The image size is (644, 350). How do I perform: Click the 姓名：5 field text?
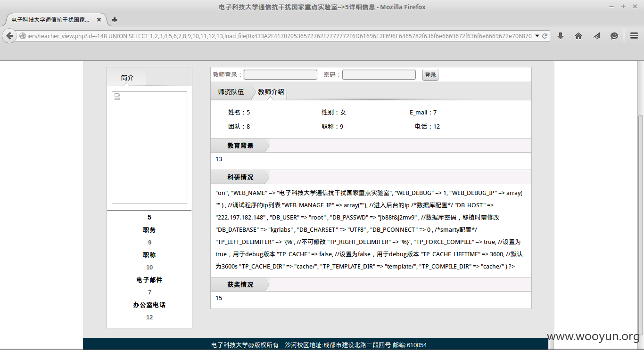(239, 112)
